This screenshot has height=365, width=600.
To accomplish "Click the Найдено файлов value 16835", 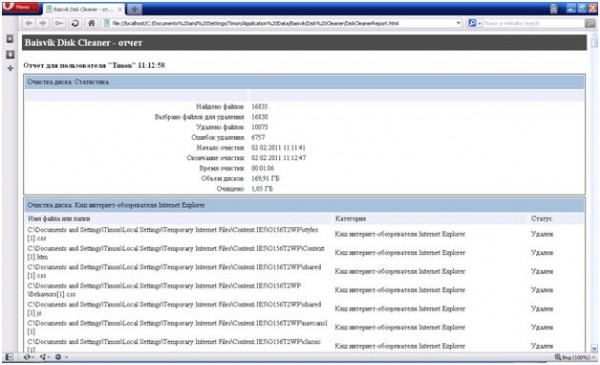I will 259,106.
